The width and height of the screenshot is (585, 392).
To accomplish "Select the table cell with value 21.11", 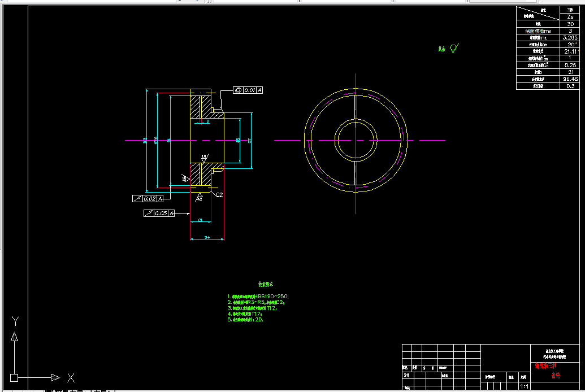I will (x=570, y=51).
